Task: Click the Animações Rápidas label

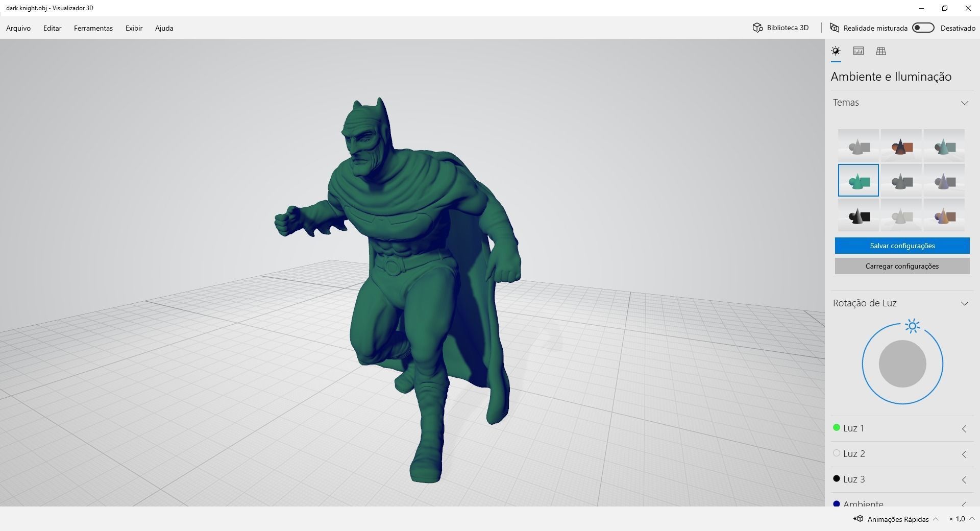Action: 898,519
